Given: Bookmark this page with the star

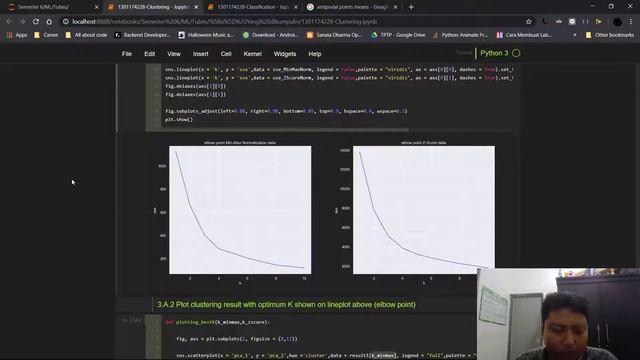Looking at the screenshot, I should (529, 22).
